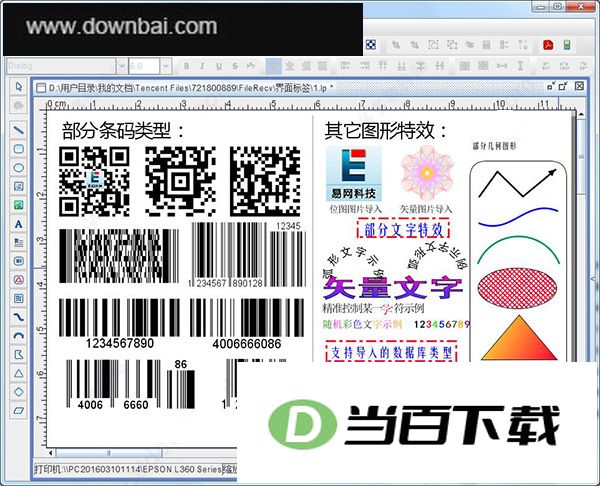
Task: Click the red PDF export icon
Action: [548, 45]
